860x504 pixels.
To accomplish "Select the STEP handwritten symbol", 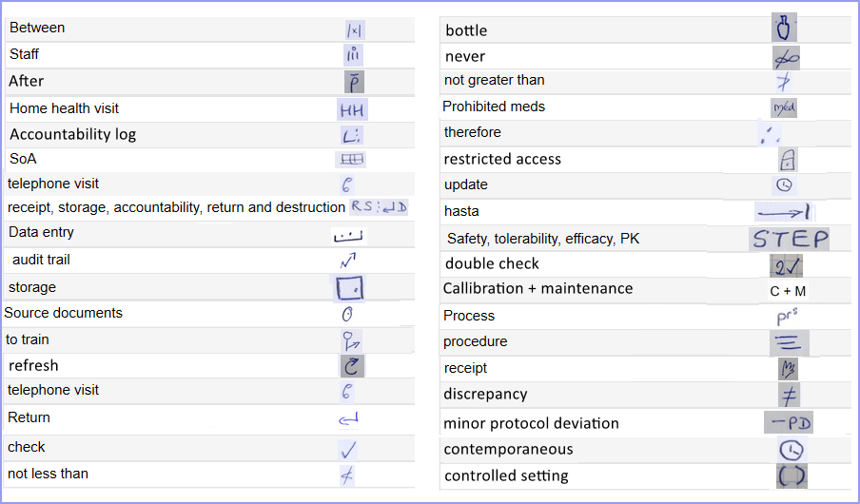I will (x=790, y=239).
